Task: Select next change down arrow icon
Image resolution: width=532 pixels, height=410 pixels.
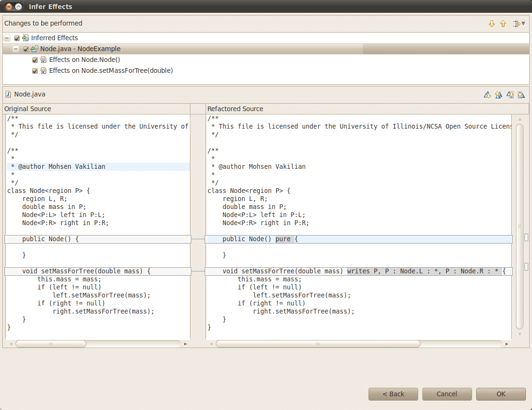Action: point(492,24)
